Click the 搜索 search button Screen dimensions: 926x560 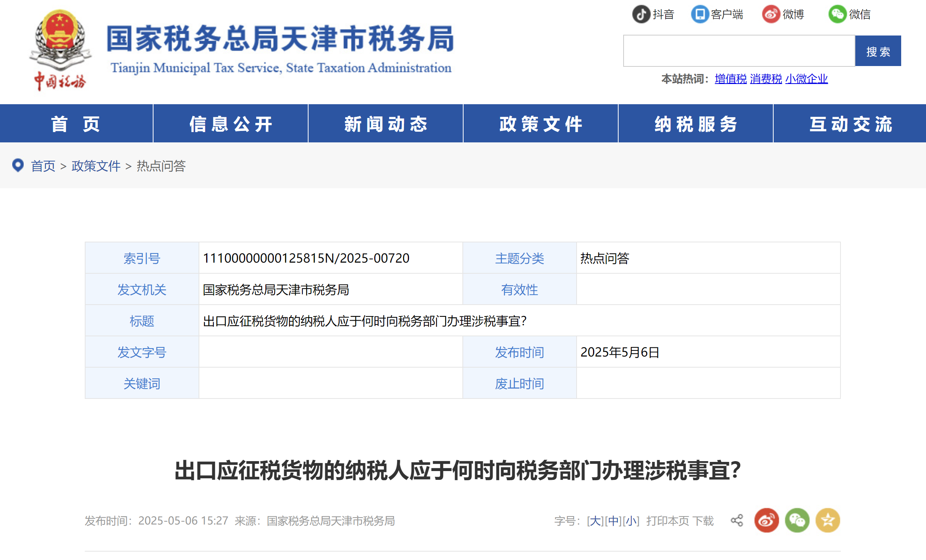[878, 51]
